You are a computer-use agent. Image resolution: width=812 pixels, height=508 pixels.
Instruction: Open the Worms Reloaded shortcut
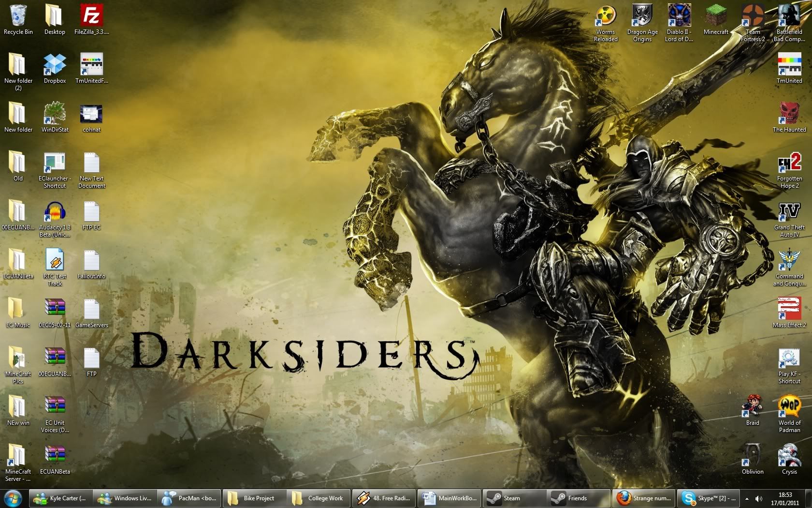606,23
